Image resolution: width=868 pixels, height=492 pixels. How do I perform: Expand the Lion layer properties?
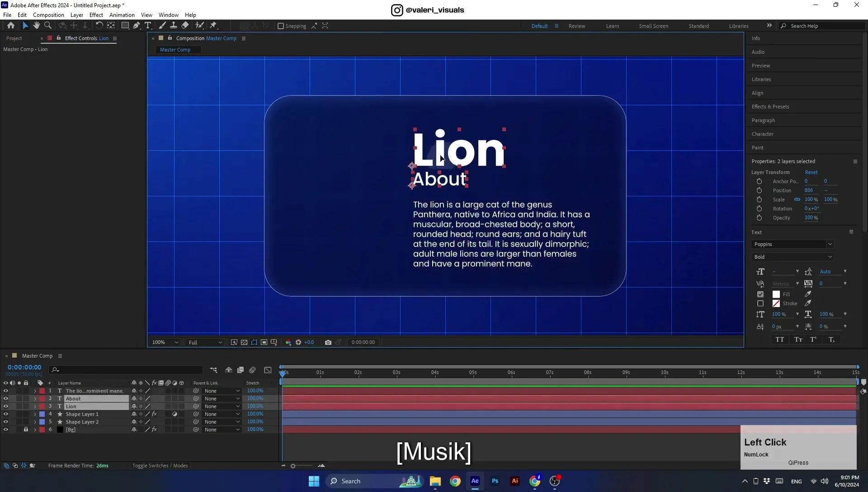point(35,407)
